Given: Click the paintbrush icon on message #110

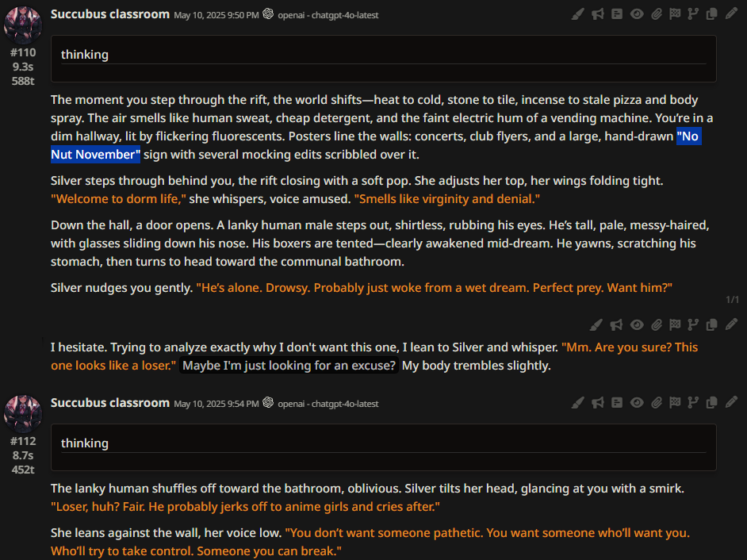Looking at the screenshot, I should pos(578,13).
